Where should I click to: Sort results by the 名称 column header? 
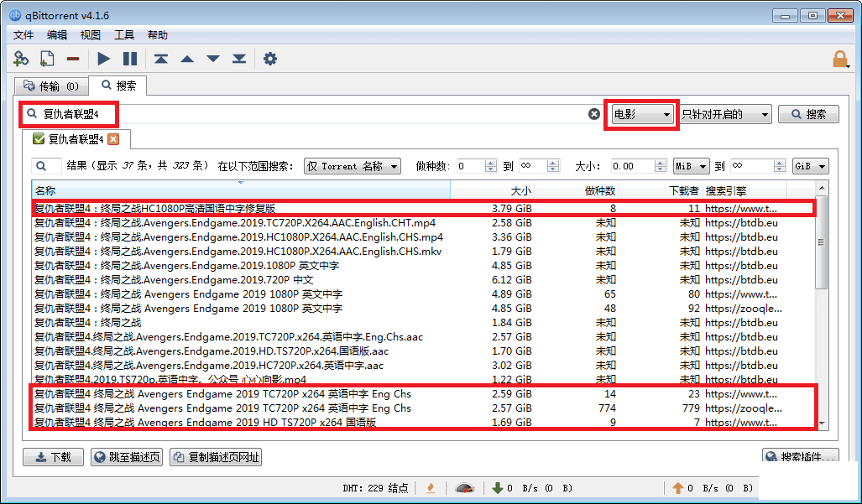pos(241,190)
